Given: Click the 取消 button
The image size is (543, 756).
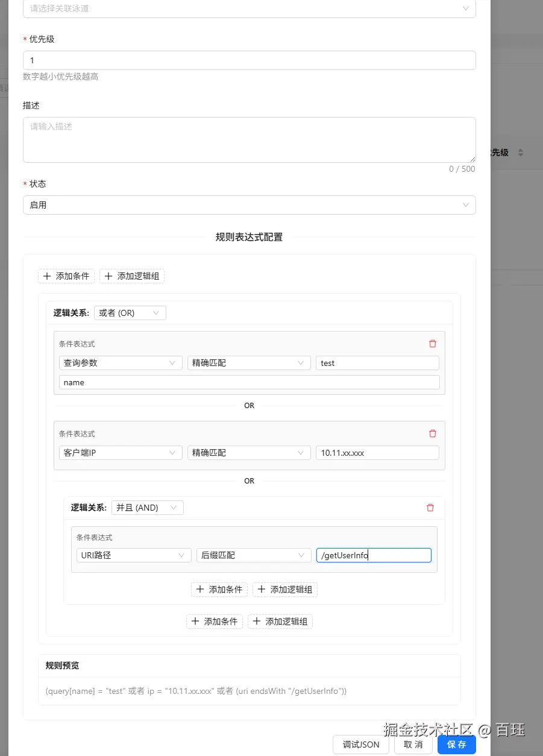Looking at the screenshot, I should [x=413, y=745].
